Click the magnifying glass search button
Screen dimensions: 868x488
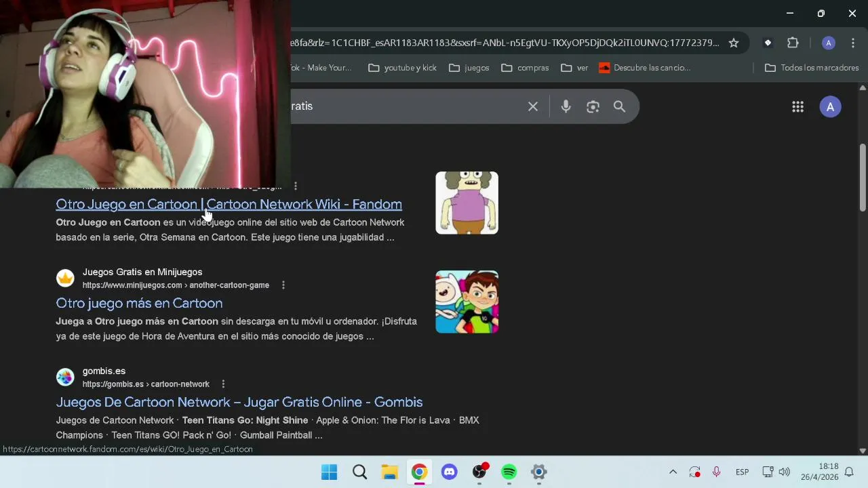(619, 106)
